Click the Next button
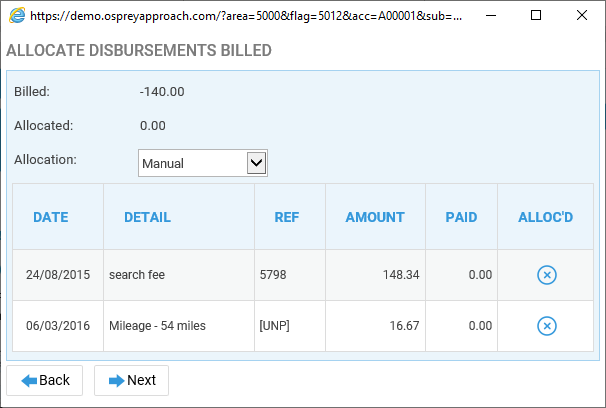Image resolution: width=606 pixels, height=408 pixels. 131,380
